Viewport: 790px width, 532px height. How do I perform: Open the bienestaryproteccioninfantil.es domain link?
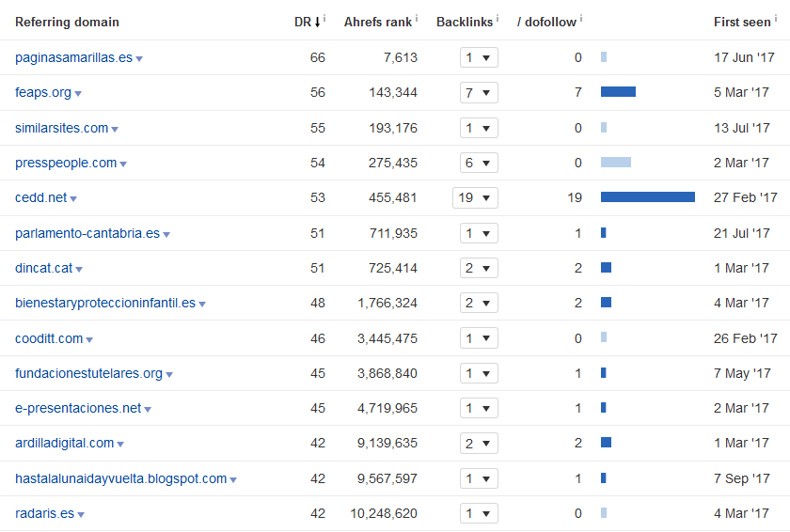(x=105, y=303)
